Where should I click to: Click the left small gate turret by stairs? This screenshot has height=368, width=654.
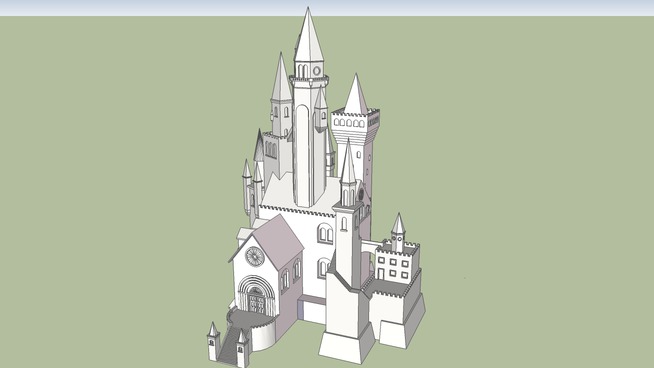213,341
